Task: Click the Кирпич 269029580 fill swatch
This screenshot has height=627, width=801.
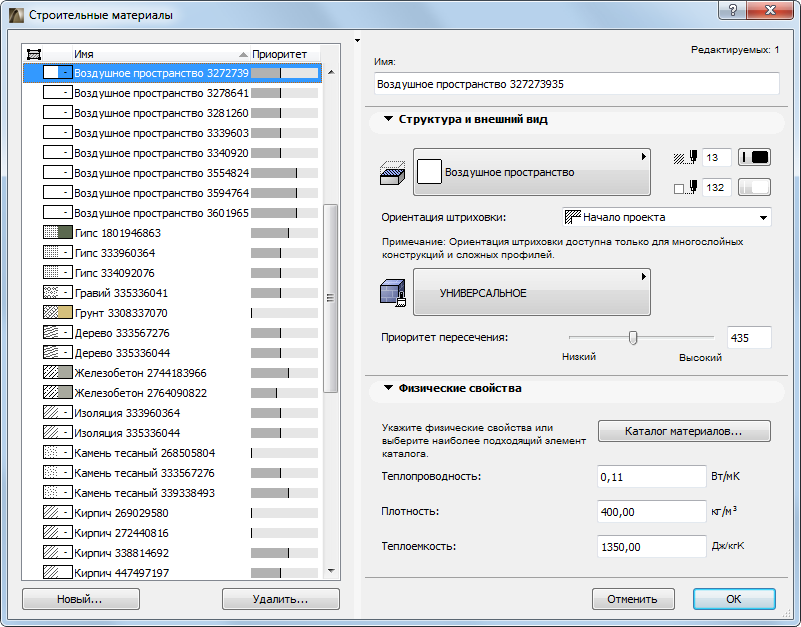Action: click(x=58, y=513)
